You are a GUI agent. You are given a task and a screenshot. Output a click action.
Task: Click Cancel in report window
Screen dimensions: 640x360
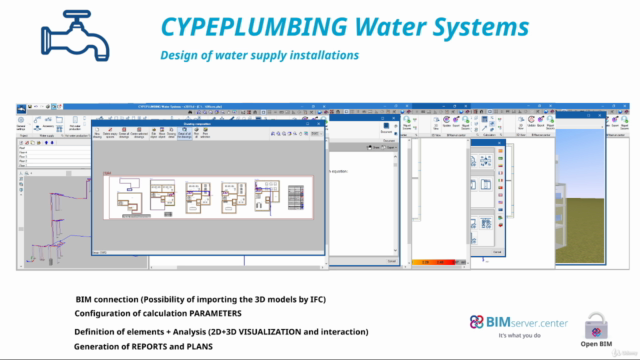point(391,261)
